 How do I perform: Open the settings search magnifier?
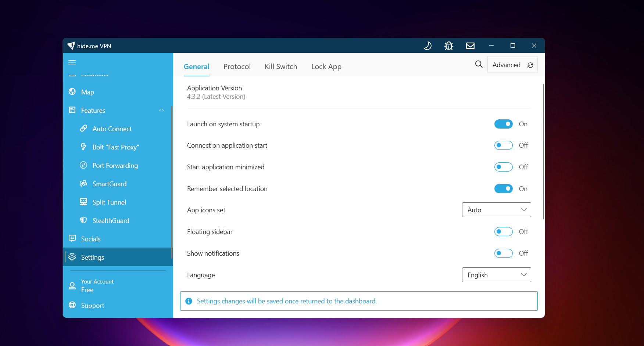[x=479, y=64]
